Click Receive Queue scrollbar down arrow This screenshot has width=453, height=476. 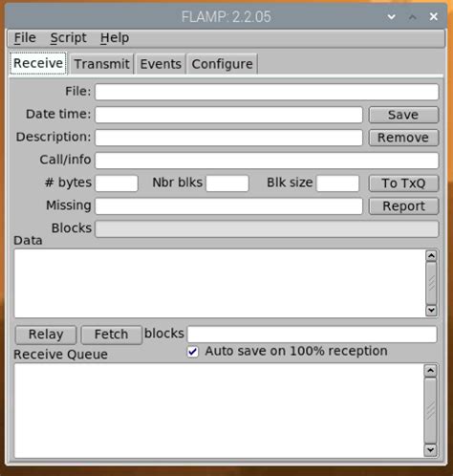click(430, 450)
